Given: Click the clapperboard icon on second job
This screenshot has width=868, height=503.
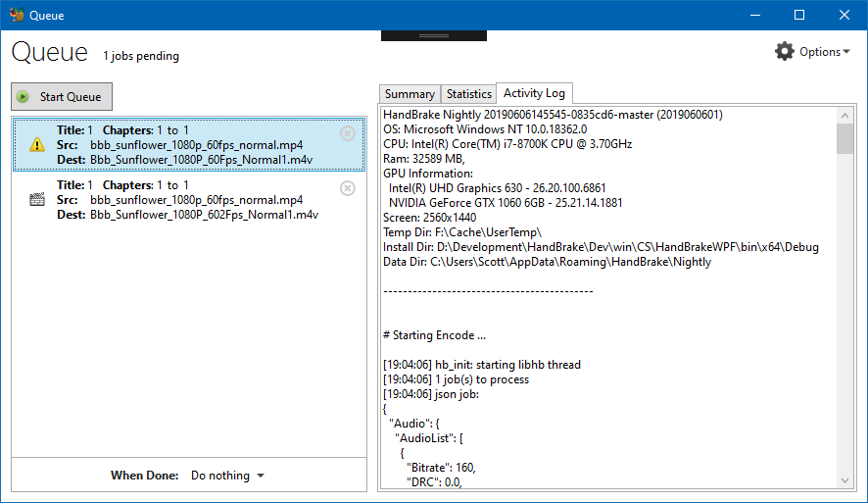Looking at the screenshot, I should tap(37, 199).
